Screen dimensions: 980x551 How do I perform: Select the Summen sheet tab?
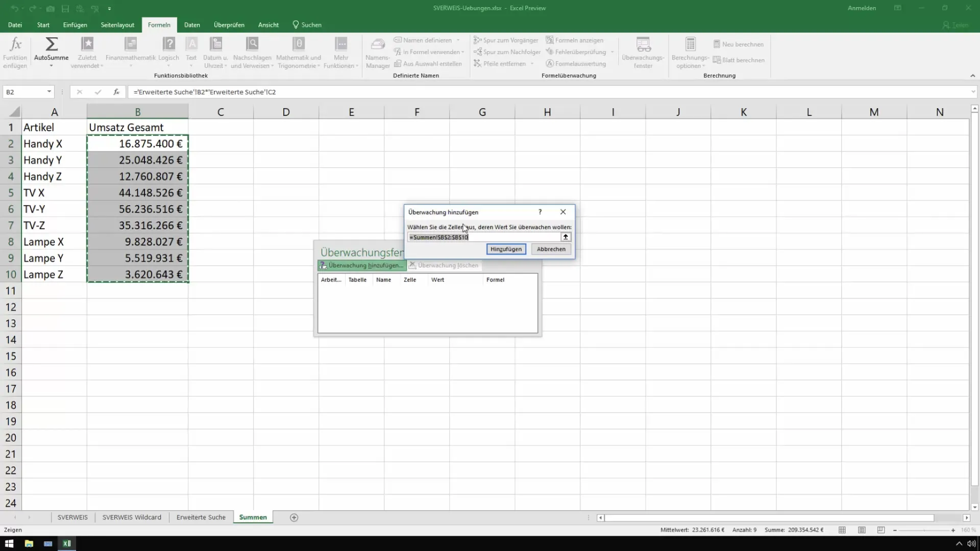(x=253, y=517)
